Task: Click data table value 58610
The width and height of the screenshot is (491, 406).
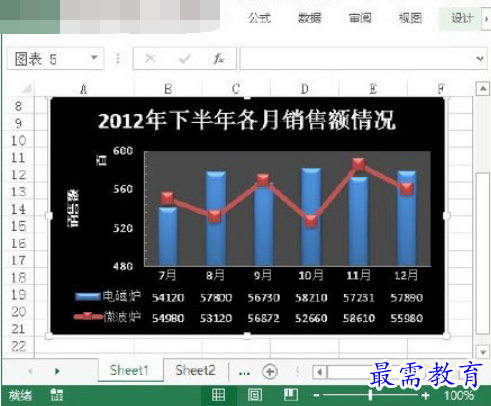Action: tap(359, 318)
